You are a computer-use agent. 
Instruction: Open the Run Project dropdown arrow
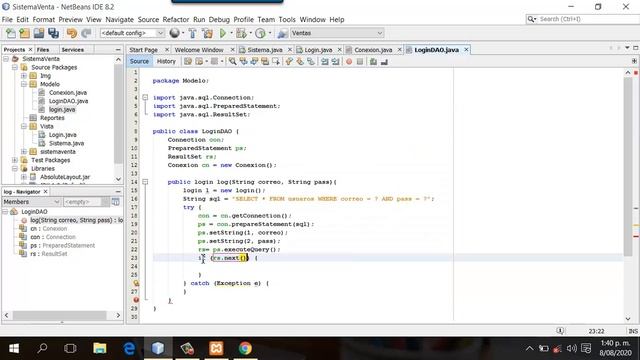(x=231, y=33)
